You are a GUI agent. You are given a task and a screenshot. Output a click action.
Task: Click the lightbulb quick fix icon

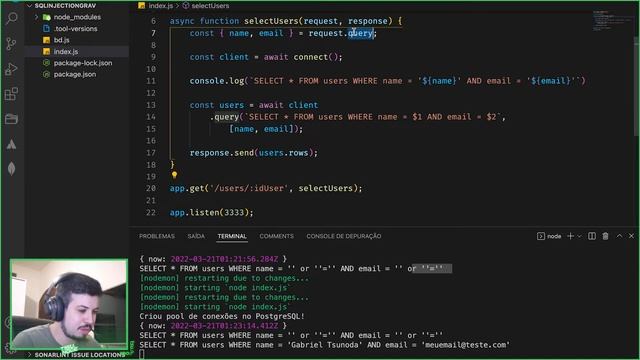coord(174,175)
